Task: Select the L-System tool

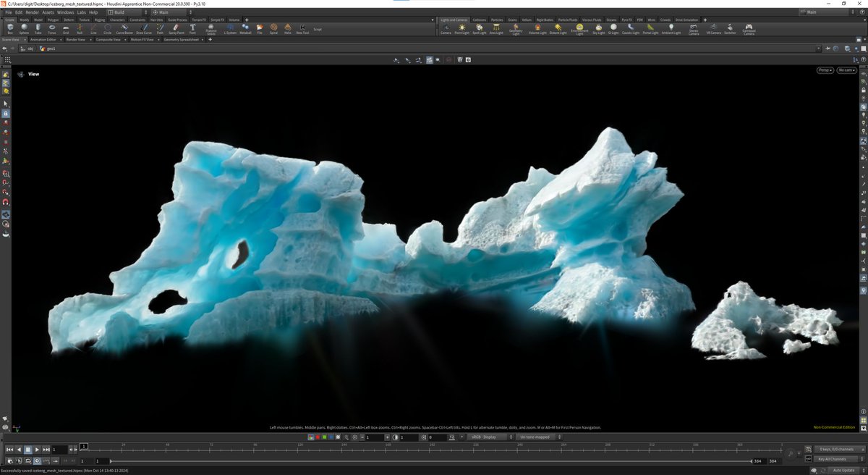Action: tap(230, 29)
